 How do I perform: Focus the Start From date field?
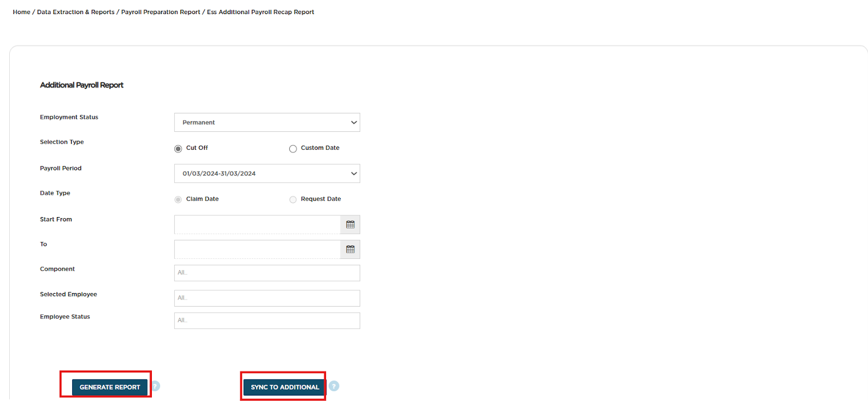tap(257, 225)
